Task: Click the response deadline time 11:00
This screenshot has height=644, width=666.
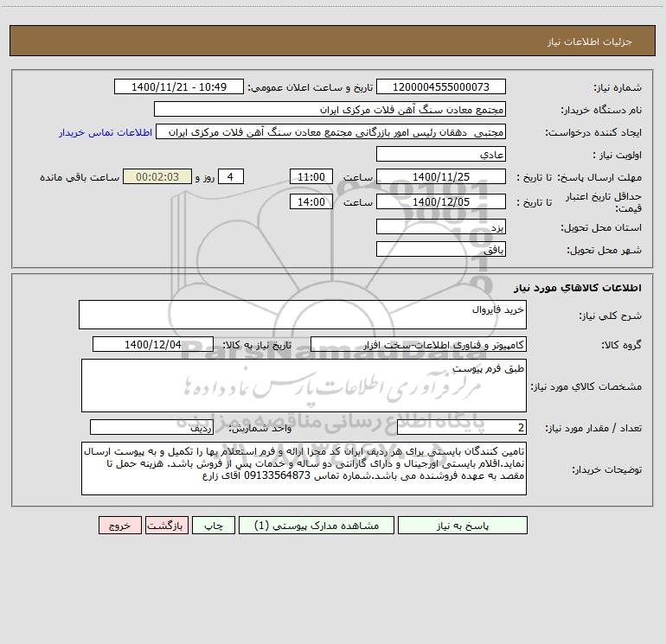Action: click(x=311, y=177)
